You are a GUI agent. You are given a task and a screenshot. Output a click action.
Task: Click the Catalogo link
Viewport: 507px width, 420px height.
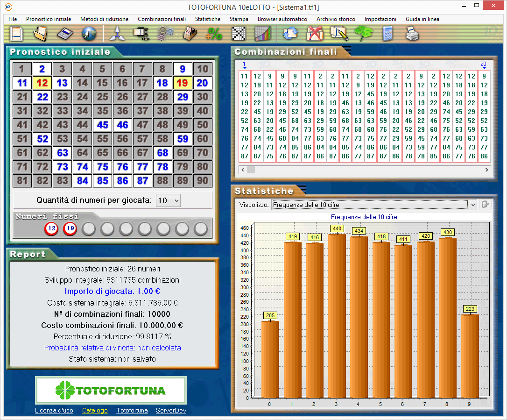(x=95, y=411)
